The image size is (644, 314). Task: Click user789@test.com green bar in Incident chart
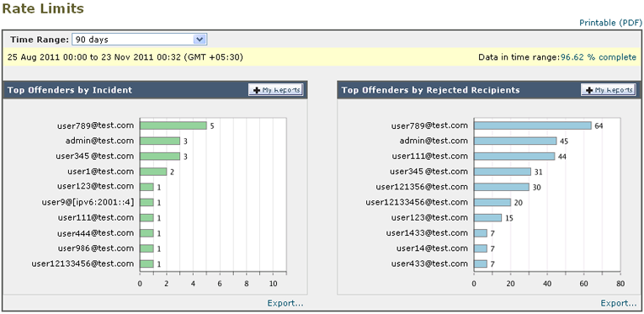173,125
